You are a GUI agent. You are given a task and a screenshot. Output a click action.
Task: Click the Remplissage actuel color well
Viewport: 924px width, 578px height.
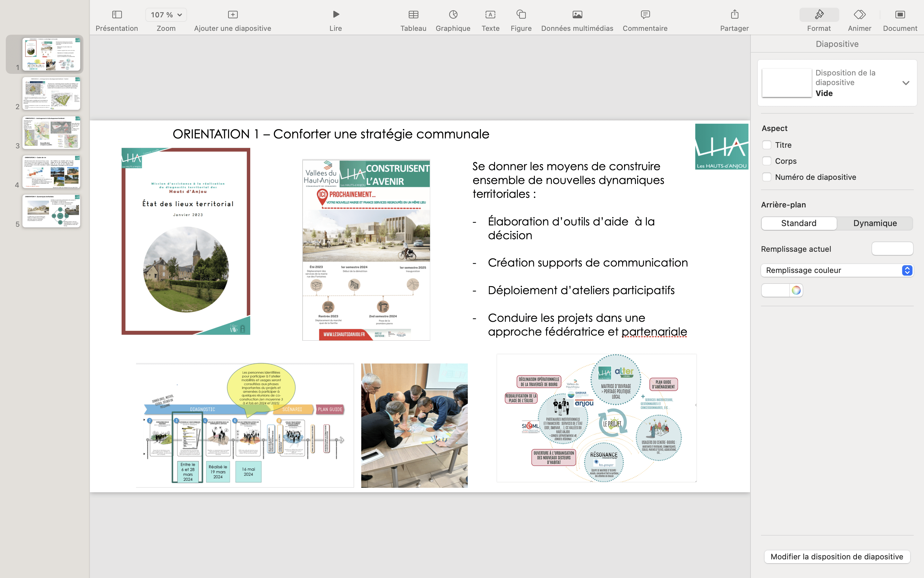[892, 249]
